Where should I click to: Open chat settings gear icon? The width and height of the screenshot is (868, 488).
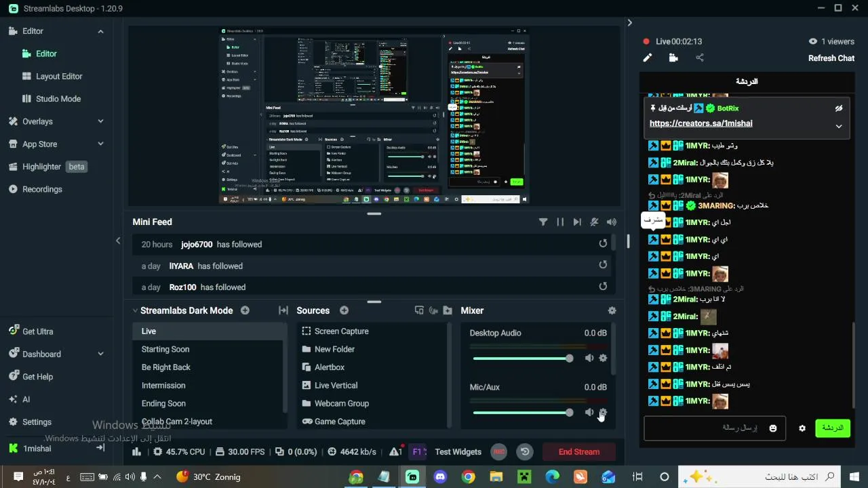click(802, 428)
